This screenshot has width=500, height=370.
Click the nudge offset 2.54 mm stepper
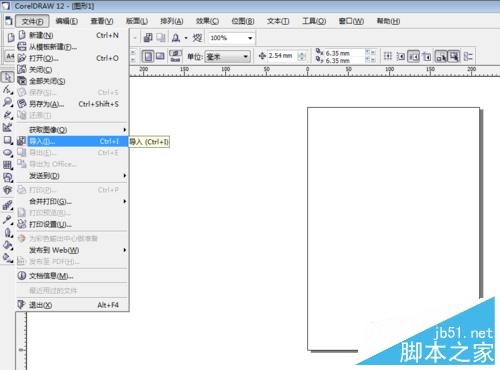click(302, 56)
